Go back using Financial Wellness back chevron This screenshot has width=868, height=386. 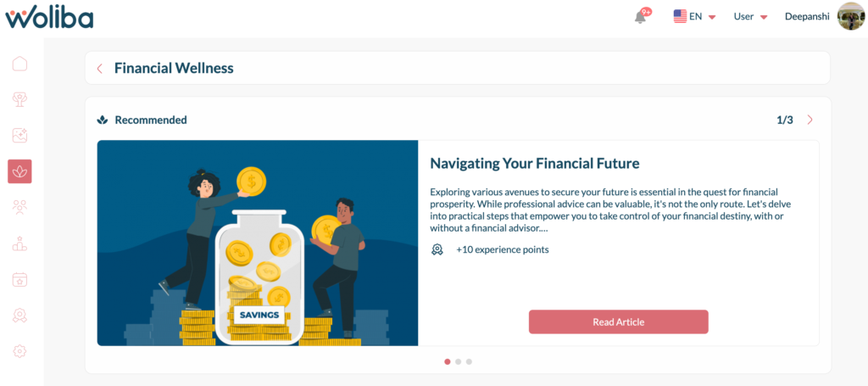pos(100,69)
